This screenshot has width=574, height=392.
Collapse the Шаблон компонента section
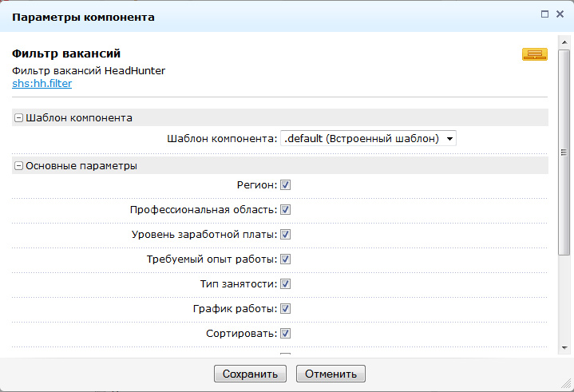(x=18, y=118)
